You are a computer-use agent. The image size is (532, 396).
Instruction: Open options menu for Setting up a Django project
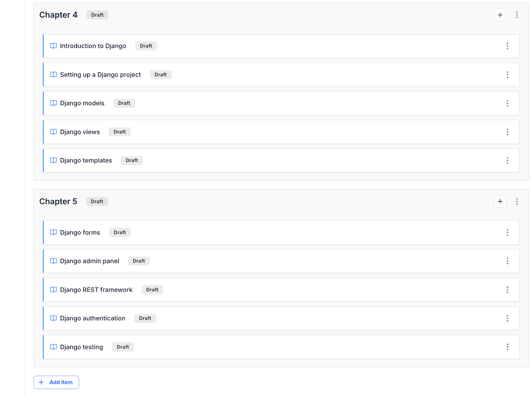507,74
